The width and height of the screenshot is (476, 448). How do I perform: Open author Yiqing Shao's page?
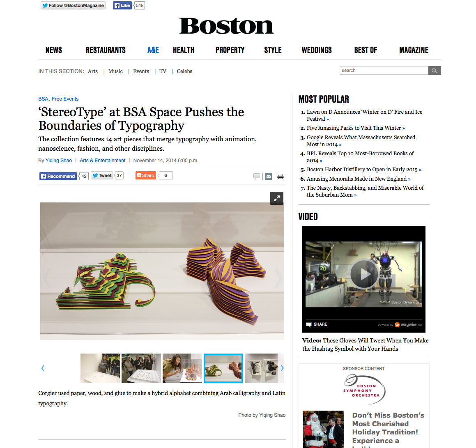pyautogui.click(x=59, y=160)
